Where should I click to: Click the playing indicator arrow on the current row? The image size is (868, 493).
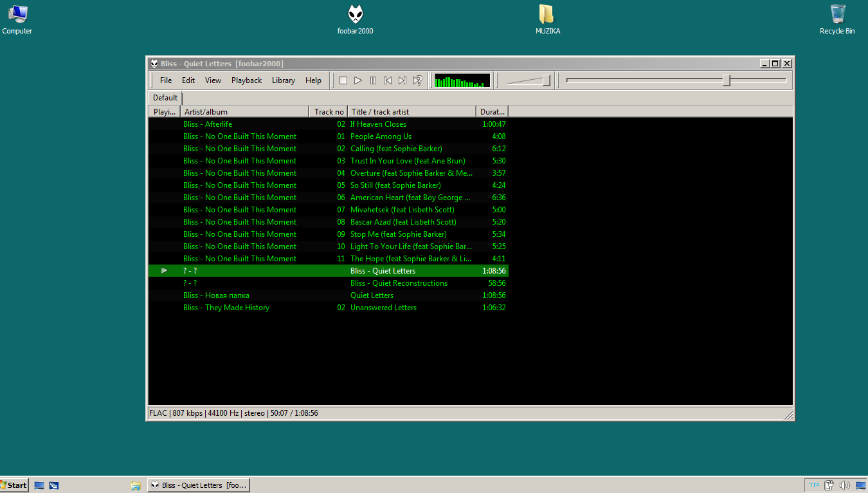165,271
